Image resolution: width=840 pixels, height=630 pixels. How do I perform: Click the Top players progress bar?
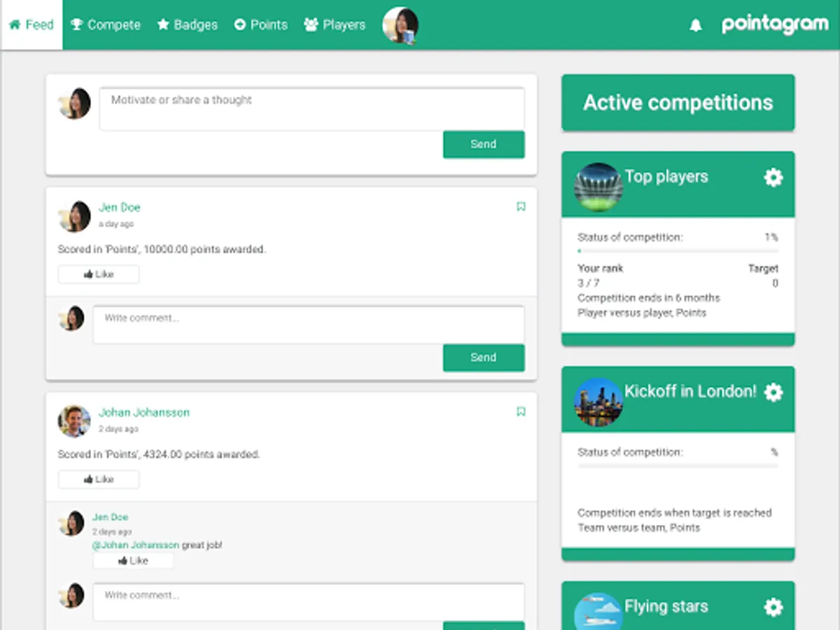point(678,251)
